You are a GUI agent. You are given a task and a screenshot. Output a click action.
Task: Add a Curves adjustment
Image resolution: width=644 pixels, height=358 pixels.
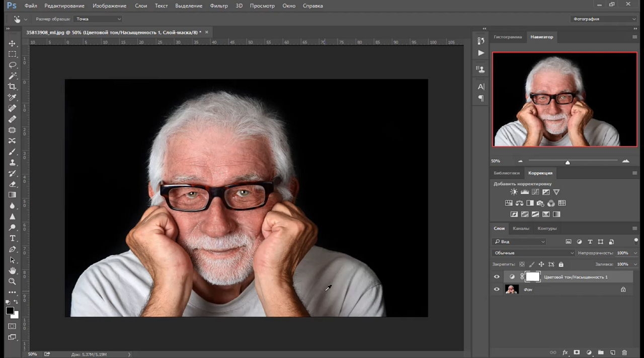[x=535, y=192]
